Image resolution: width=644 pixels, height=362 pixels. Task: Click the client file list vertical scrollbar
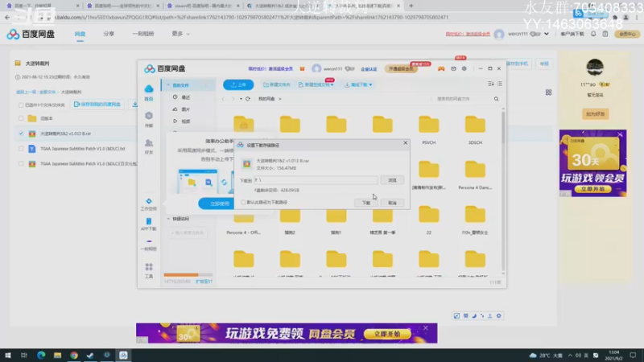point(504,191)
